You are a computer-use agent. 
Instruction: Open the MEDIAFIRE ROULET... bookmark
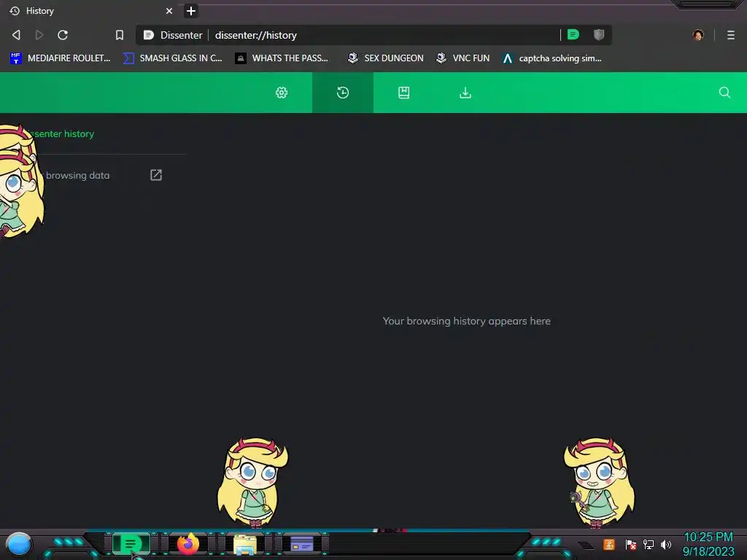click(60, 58)
